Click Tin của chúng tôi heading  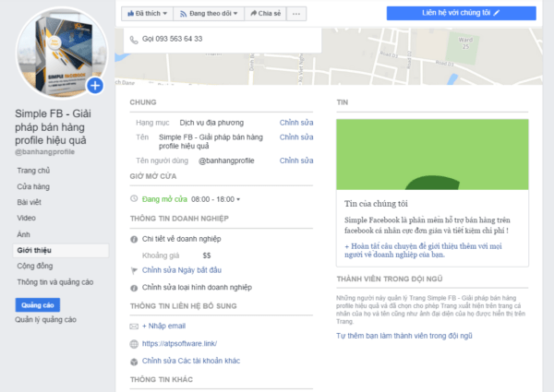pyautogui.click(x=376, y=204)
